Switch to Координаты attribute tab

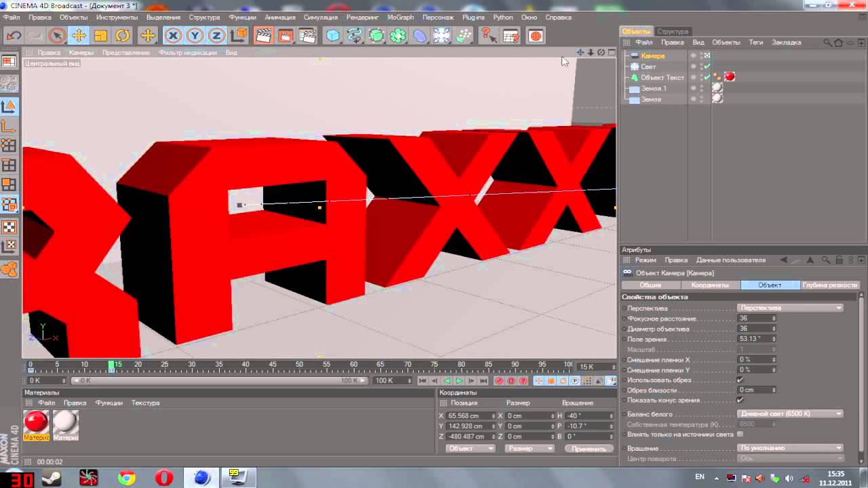click(710, 285)
